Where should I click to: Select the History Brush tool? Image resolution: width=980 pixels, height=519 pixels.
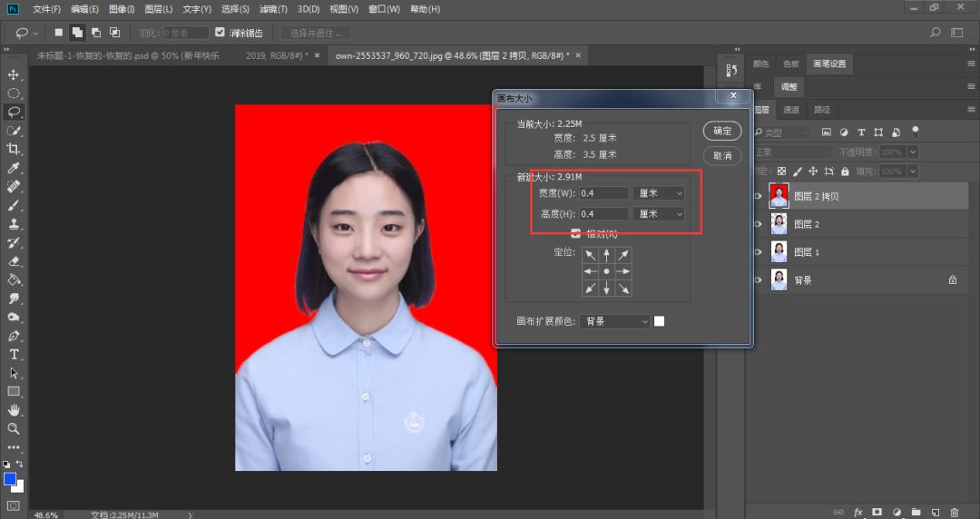coord(13,242)
